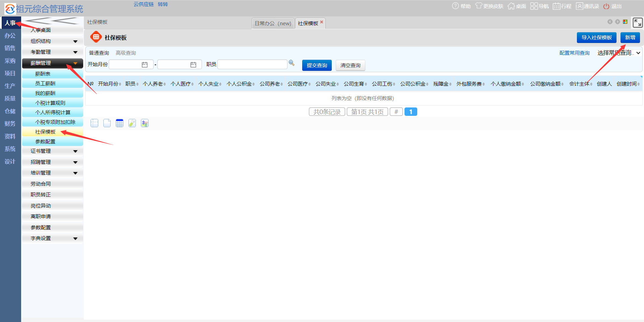Collapse the sidebar with the double arrow
The width and height of the screenshot is (644, 322).
tap(52, 21)
